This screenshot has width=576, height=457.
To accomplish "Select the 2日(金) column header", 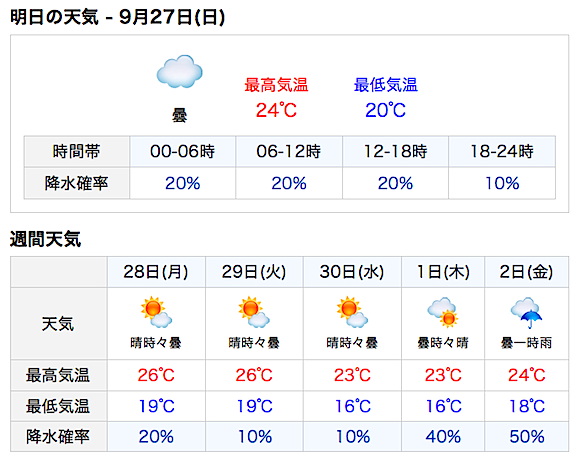I will click(x=526, y=272).
